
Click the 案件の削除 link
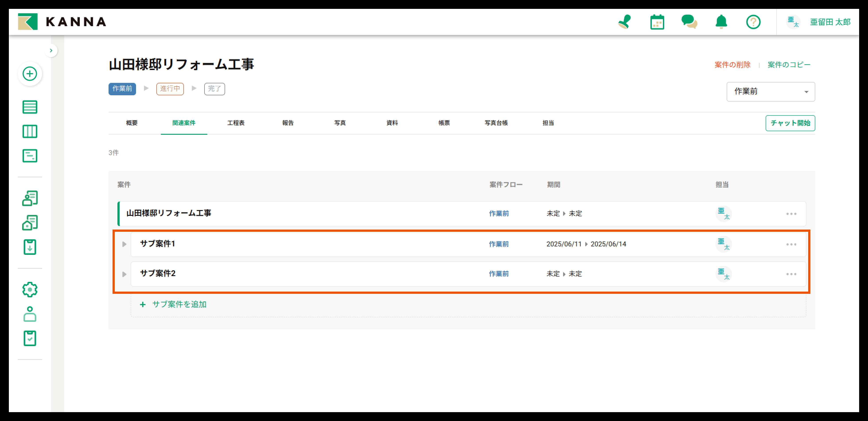pos(732,65)
